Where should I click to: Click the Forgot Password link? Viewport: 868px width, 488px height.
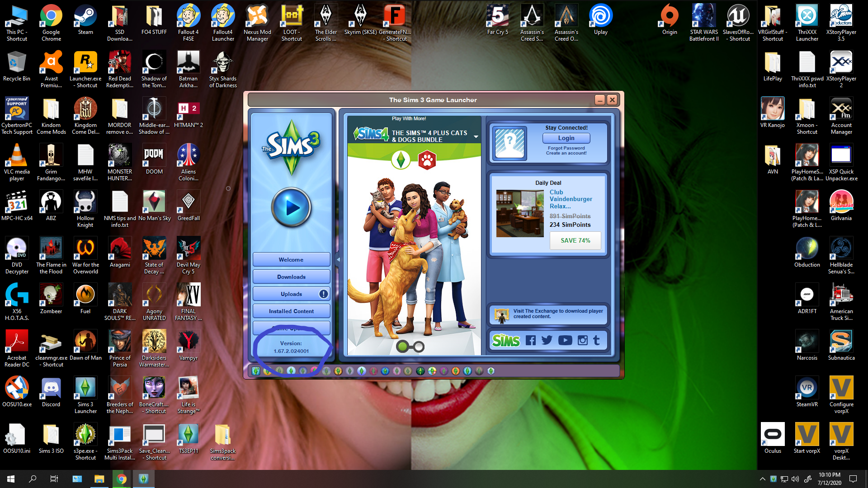pos(566,148)
